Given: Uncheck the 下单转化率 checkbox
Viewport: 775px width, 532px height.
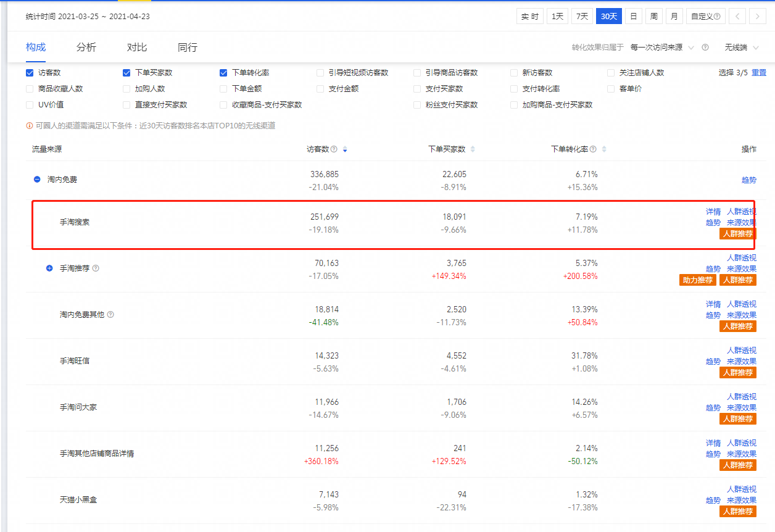Looking at the screenshot, I should click(x=223, y=73).
